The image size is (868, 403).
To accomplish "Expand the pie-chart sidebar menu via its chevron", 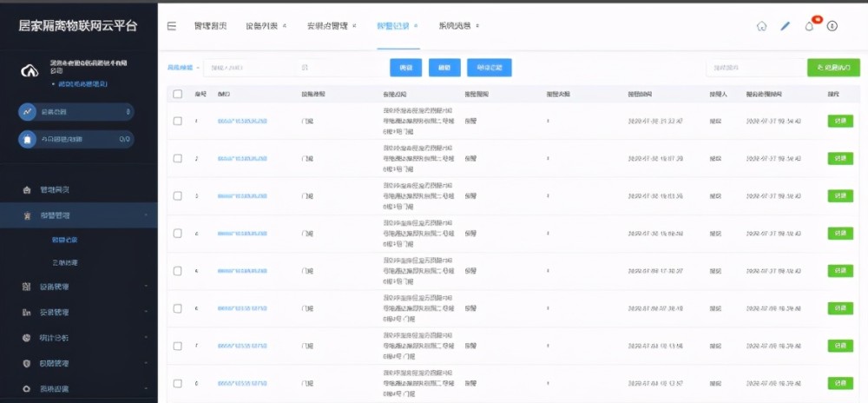I will click(x=146, y=338).
